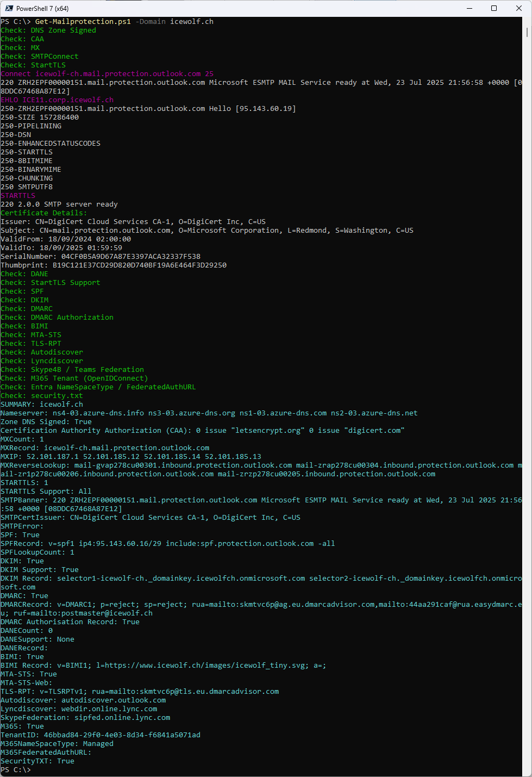Click the command 'Get-Mailprotection.ps1' text
This screenshot has height=777, width=532.
pyautogui.click(x=83, y=22)
